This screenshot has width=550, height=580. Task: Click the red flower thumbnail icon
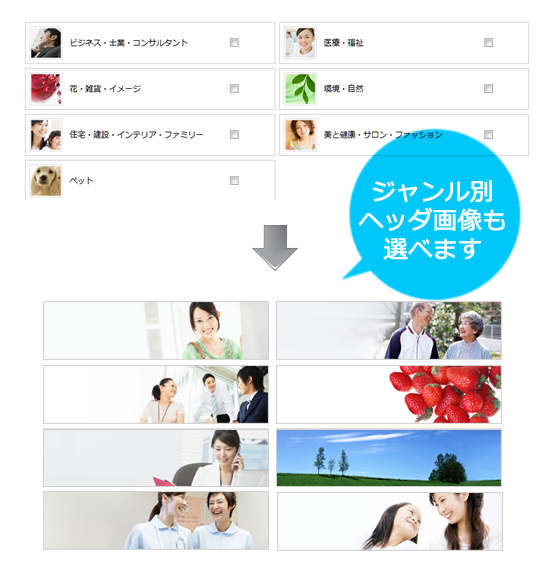[46, 88]
